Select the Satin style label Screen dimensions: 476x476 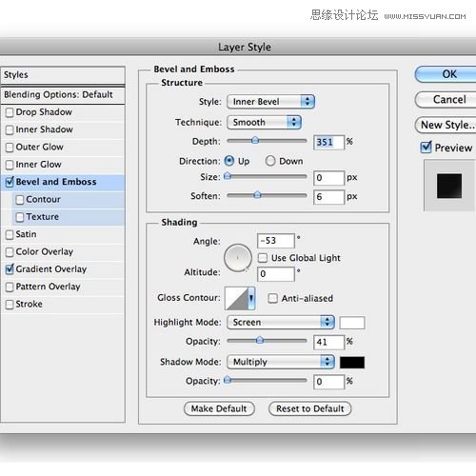[26, 234]
